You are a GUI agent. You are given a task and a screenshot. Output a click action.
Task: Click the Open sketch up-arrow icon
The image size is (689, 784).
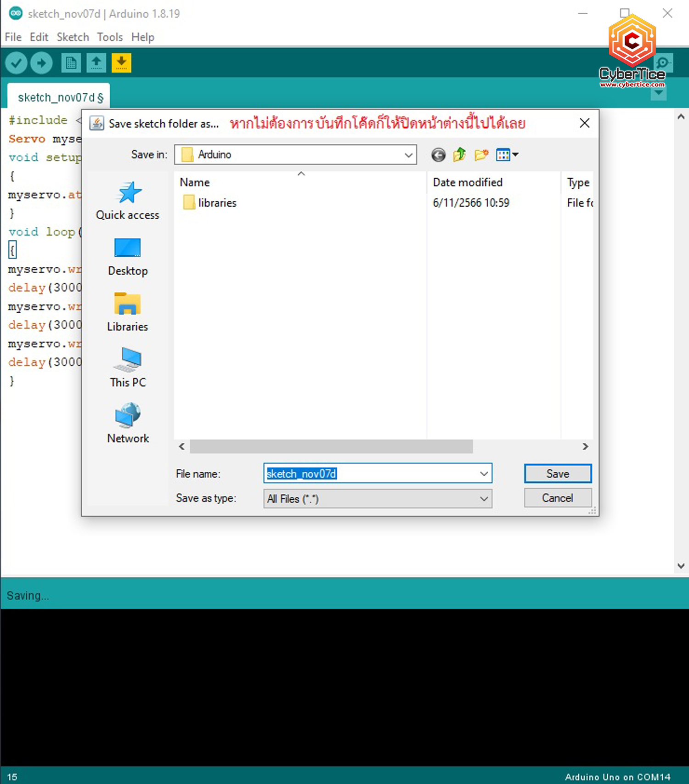click(x=96, y=63)
